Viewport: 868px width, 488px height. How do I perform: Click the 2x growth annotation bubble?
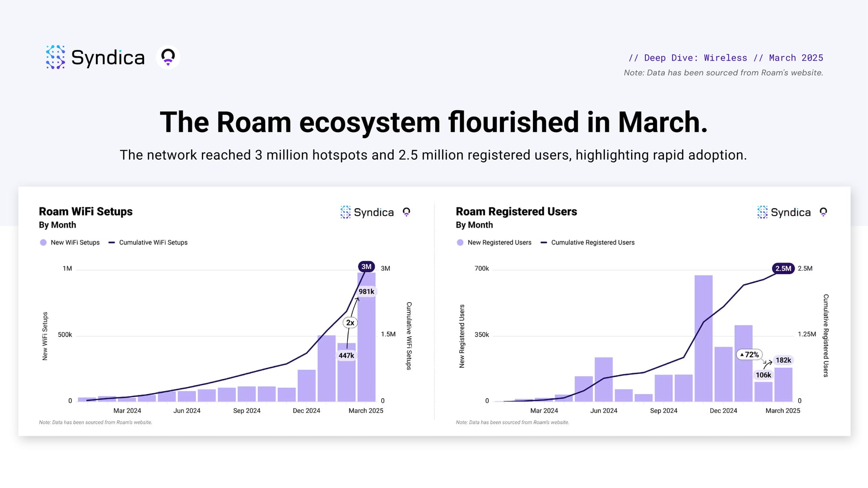tap(350, 323)
